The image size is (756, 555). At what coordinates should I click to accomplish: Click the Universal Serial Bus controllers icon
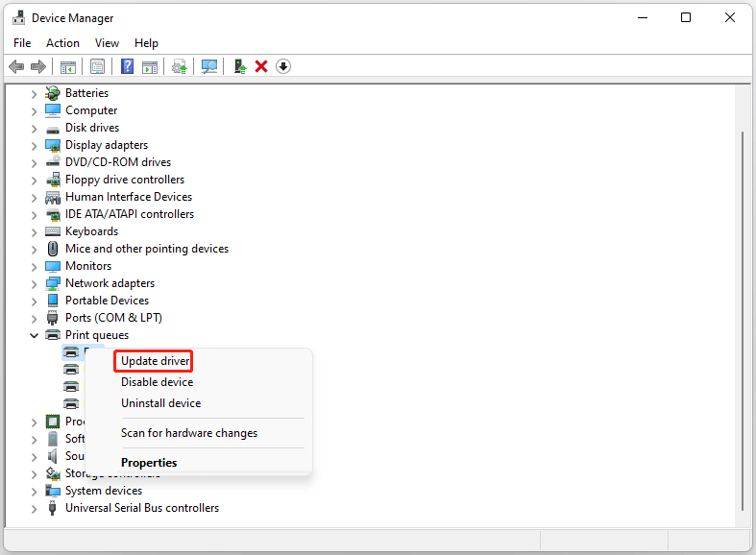coord(53,508)
